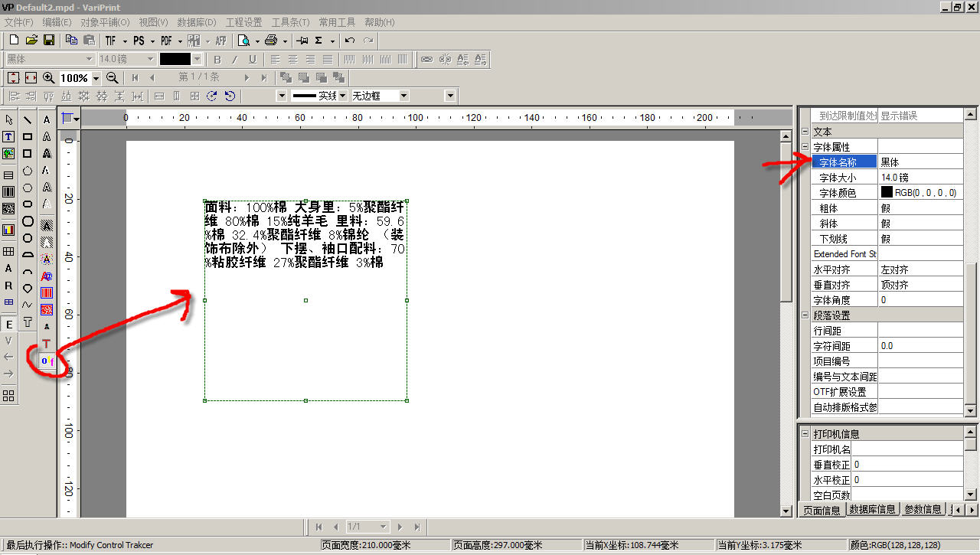Open the 14.0磅 font size dropdown

(150, 59)
